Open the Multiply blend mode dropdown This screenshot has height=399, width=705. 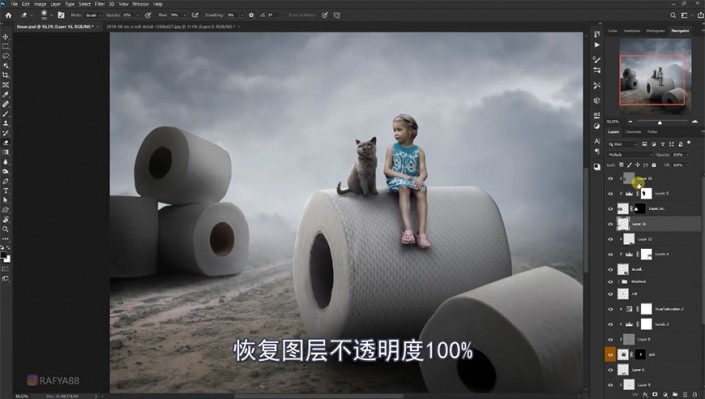pyautogui.click(x=629, y=155)
